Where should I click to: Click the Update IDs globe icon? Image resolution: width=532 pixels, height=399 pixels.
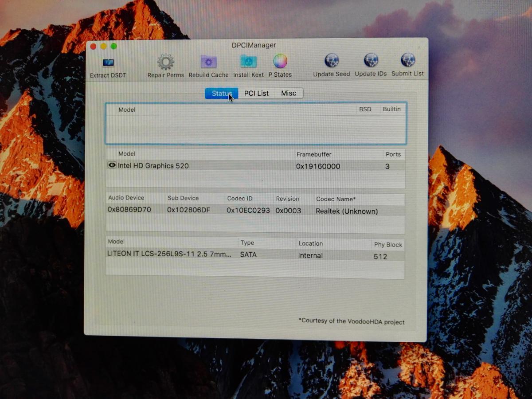[x=371, y=60]
